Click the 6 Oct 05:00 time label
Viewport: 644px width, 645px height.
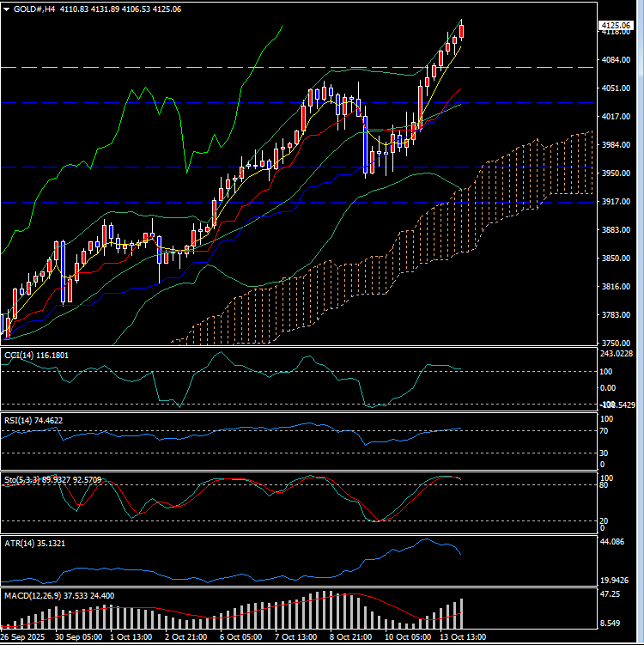tap(239, 637)
